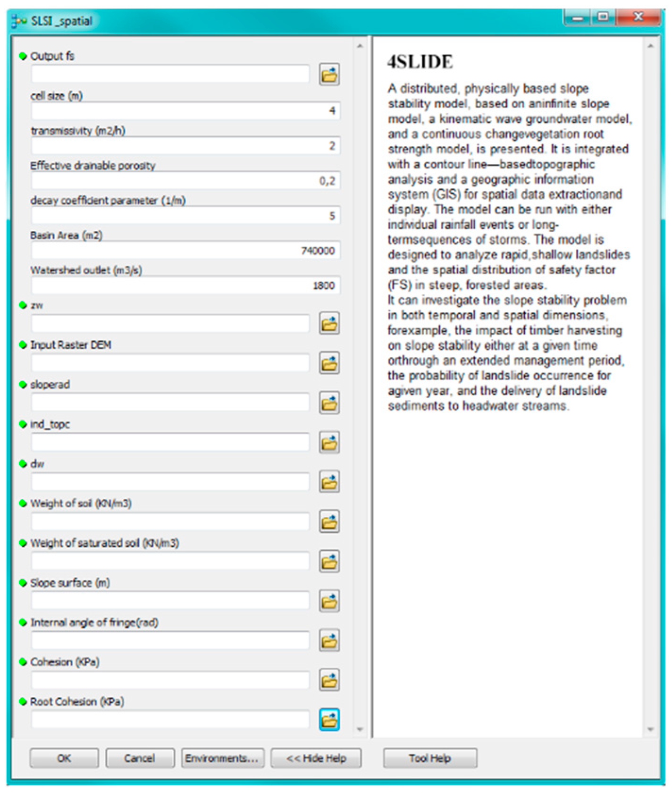The width and height of the screenshot is (672, 798).
Task: Click the Cohesion (KPa) field
Action: [170, 680]
